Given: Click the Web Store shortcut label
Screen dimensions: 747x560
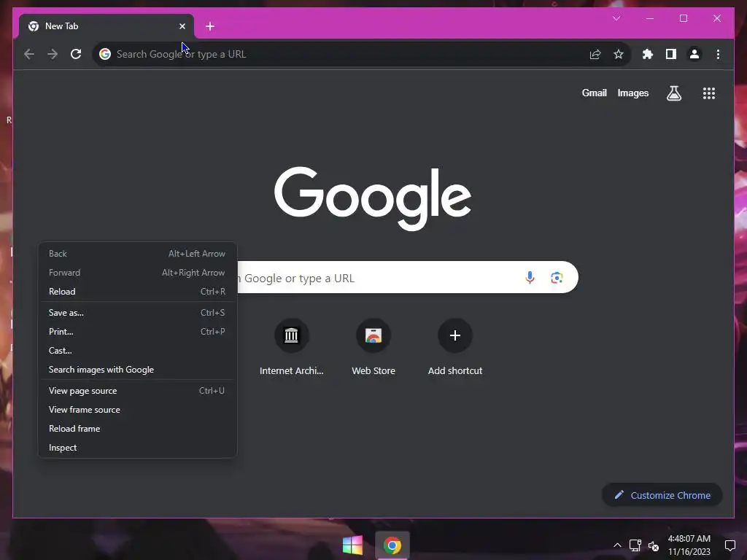Looking at the screenshot, I should click(373, 371).
